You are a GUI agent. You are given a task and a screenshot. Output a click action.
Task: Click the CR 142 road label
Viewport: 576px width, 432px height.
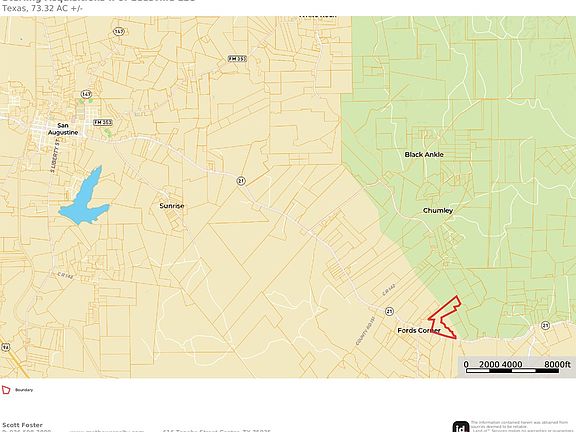tap(389, 289)
